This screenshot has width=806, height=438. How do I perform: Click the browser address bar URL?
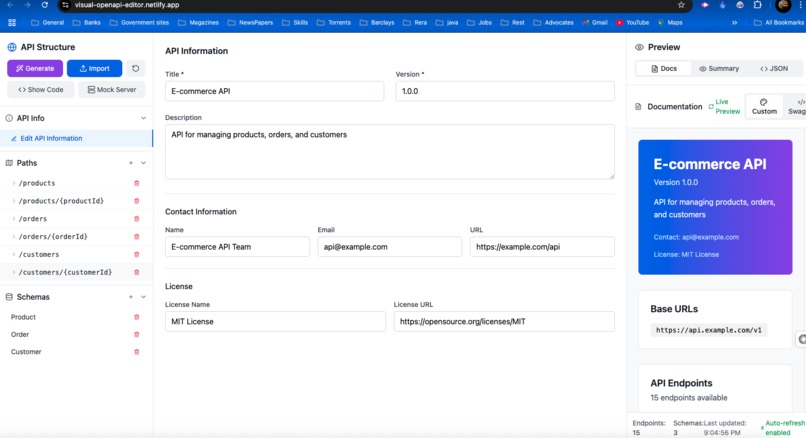pos(127,5)
